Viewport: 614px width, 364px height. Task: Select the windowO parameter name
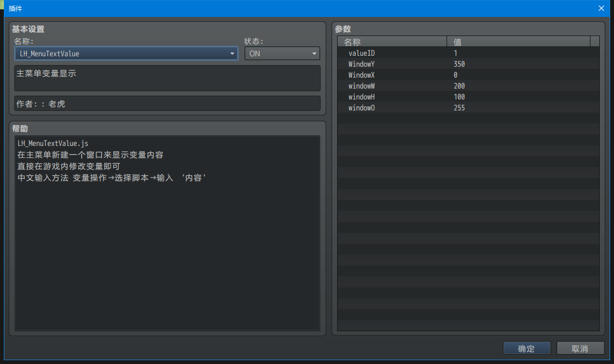[361, 108]
